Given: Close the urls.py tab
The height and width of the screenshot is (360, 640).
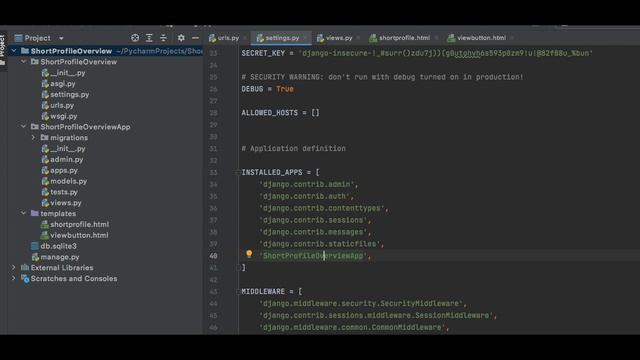Looking at the screenshot, I should [244, 38].
